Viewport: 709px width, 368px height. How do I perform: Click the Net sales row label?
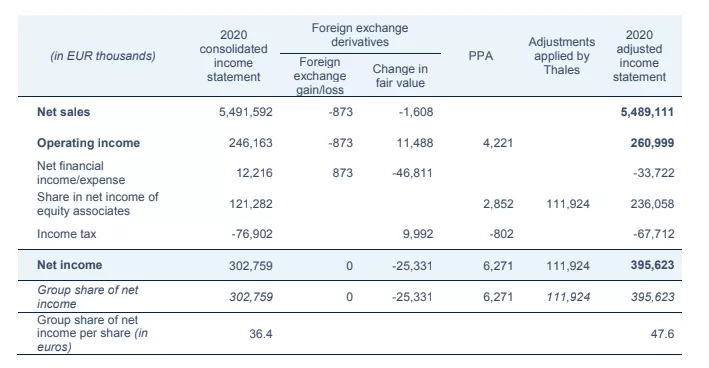[x=63, y=112]
